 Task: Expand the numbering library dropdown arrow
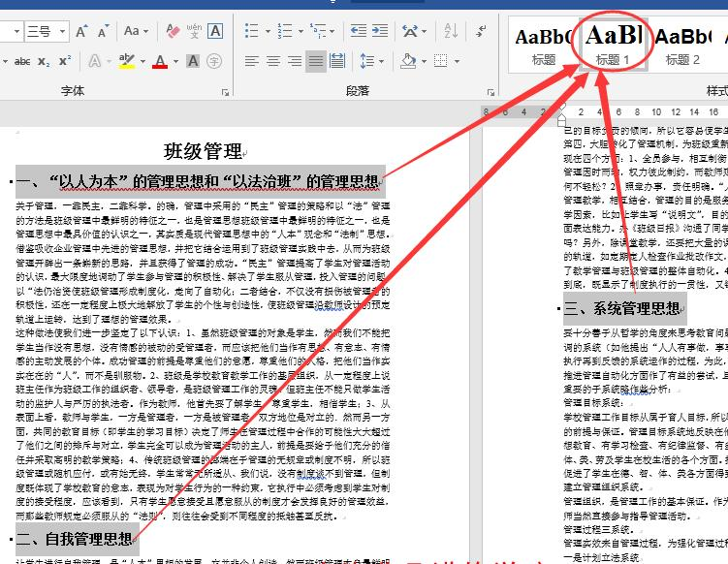coord(301,32)
